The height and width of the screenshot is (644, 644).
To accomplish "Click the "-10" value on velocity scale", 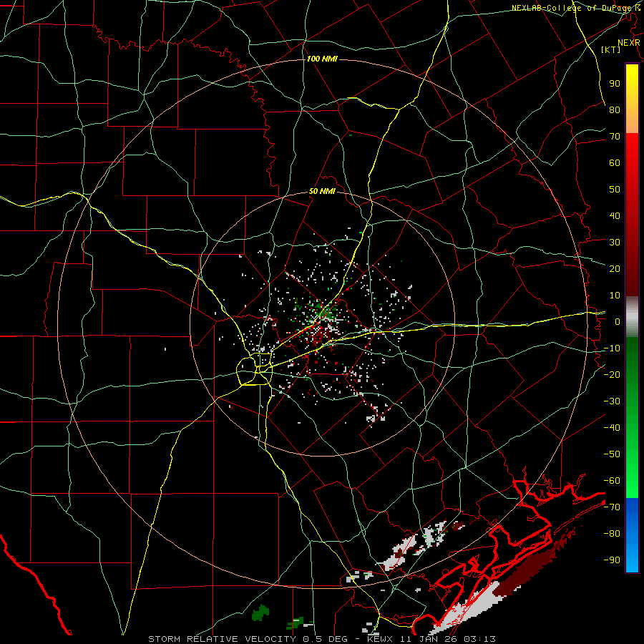I will [x=612, y=348].
